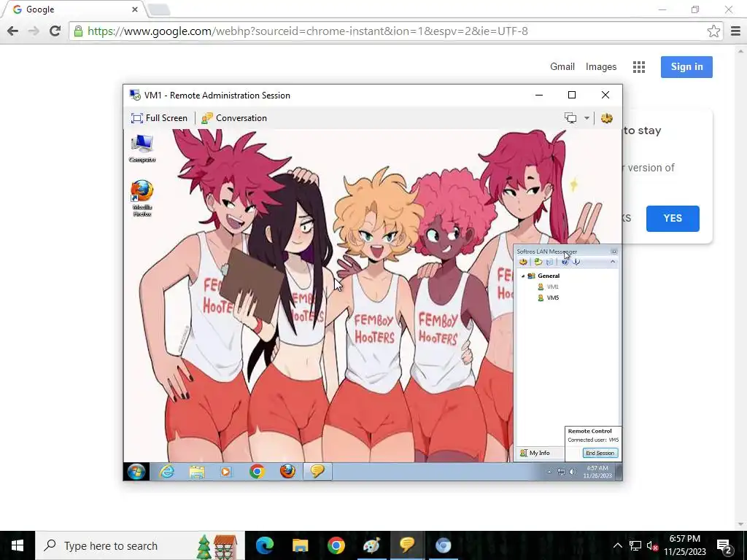
Task: Open Windows Explorer folder on remote taskbar
Action: (197, 472)
